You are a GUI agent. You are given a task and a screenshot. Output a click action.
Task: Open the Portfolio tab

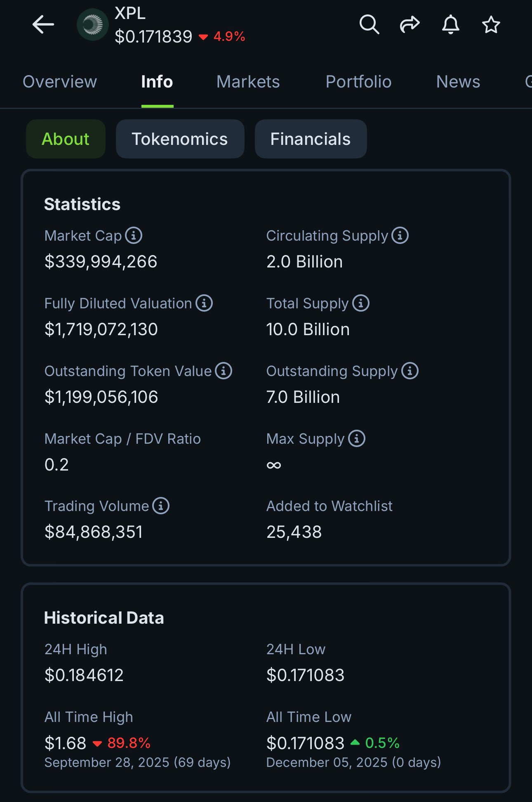358,82
